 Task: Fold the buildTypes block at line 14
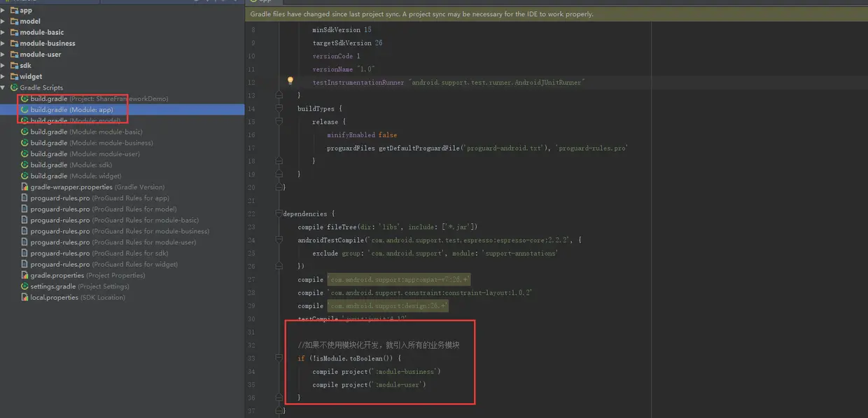click(279, 109)
